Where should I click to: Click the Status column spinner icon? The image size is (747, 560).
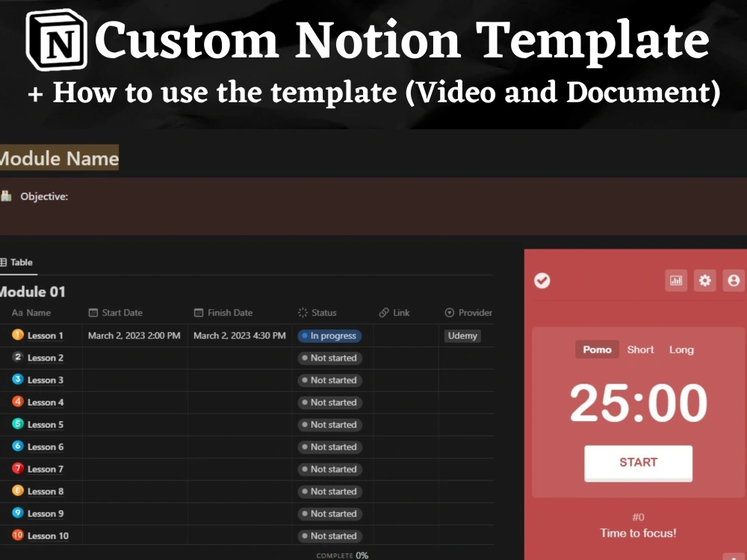[x=304, y=312]
